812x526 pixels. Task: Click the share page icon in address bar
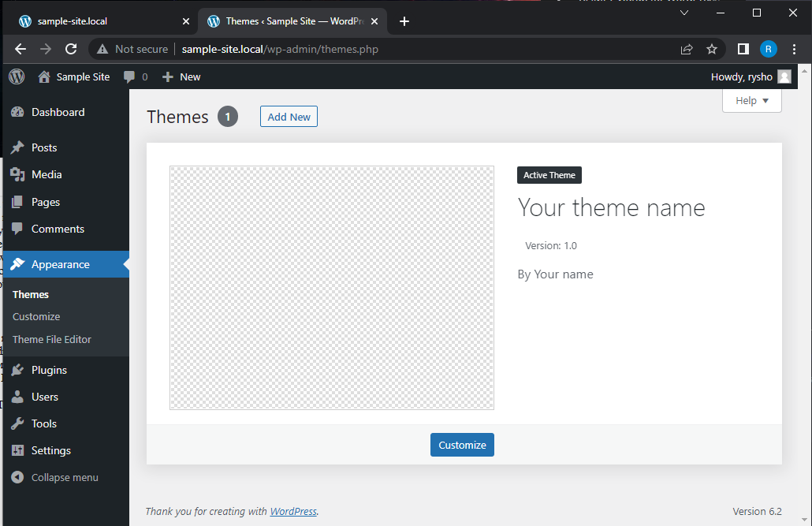pos(687,49)
